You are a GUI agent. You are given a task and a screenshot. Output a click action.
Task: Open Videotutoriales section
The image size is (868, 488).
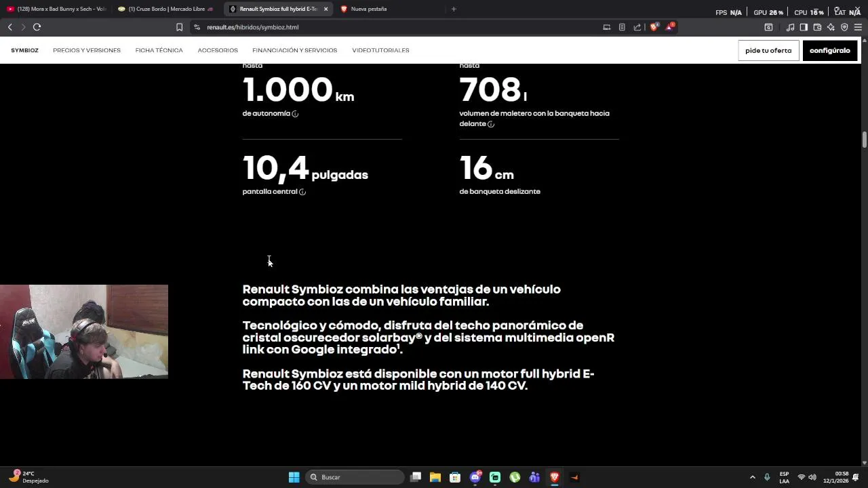pyautogui.click(x=380, y=50)
